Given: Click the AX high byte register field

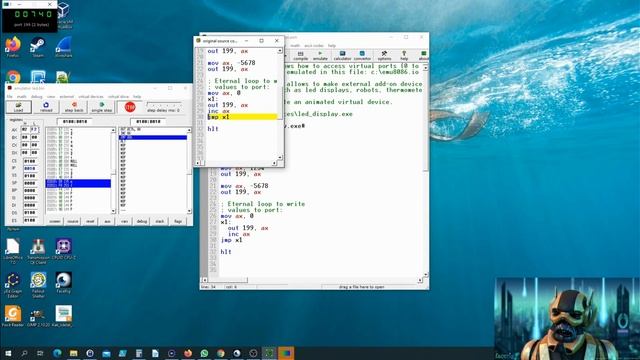Looking at the screenshot, I should 25,130.
